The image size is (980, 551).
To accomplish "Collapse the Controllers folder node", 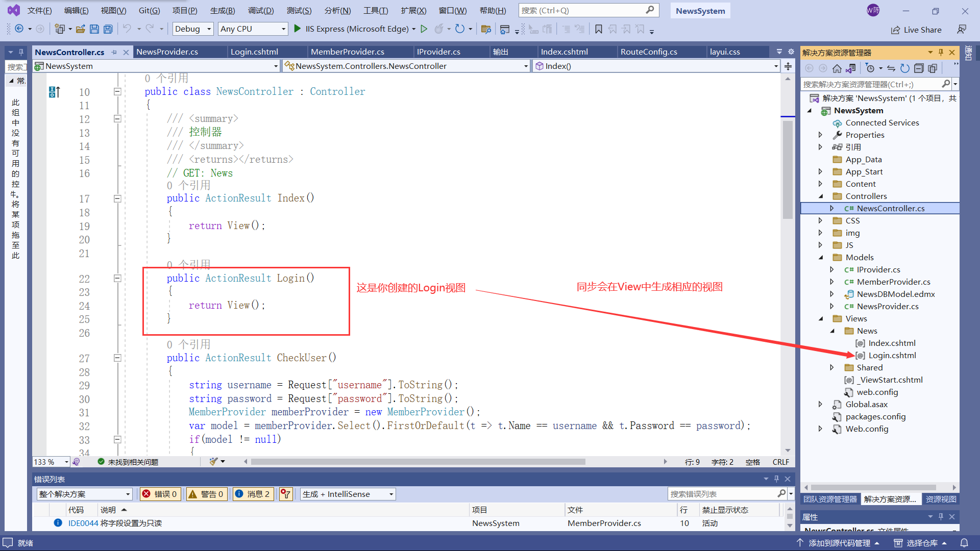I will 821,196.
